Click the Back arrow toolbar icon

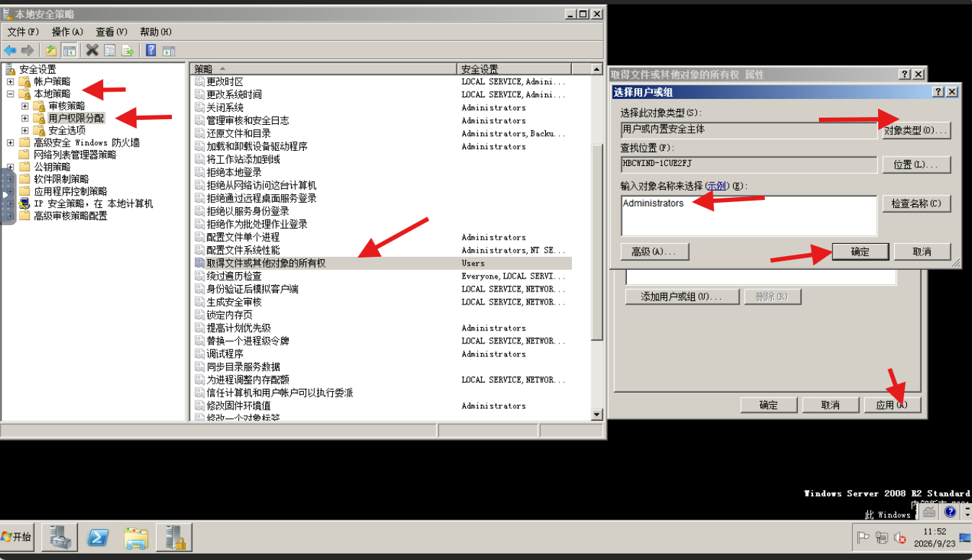tap(10, 51)
